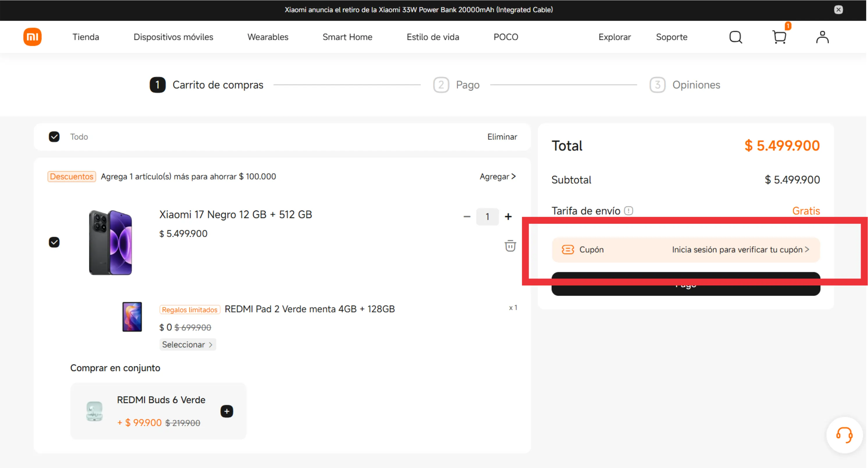
Task: Click total price $ 5.499.900 in orange
Action: (782, 146)
